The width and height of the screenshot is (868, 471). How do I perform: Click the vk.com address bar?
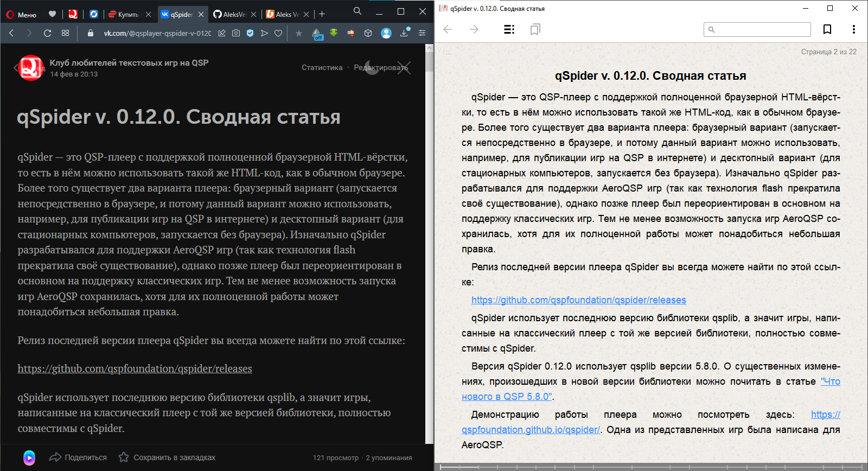click(x=157, y=33)
